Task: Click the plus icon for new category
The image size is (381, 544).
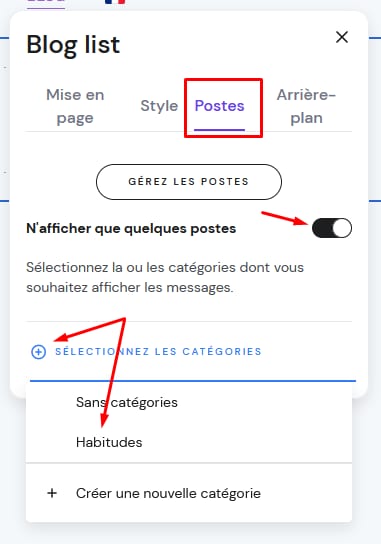Action: click(x=52, y=493)
